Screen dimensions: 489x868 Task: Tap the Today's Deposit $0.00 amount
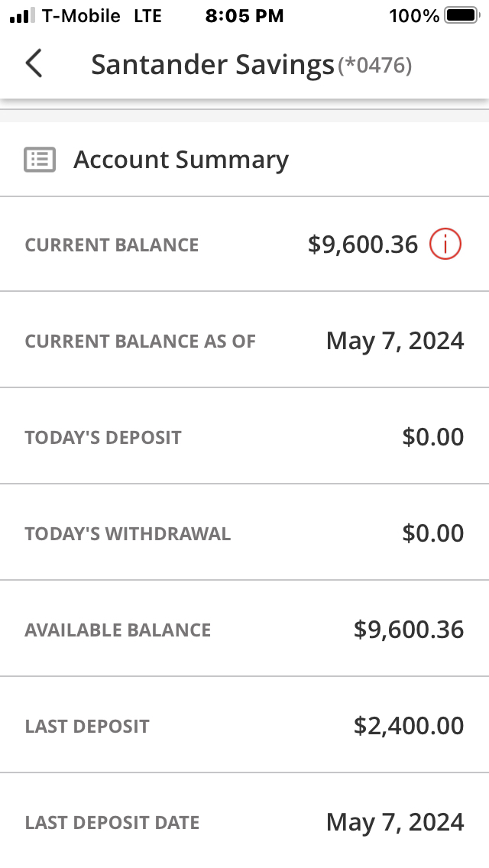(x=432, y=437)
